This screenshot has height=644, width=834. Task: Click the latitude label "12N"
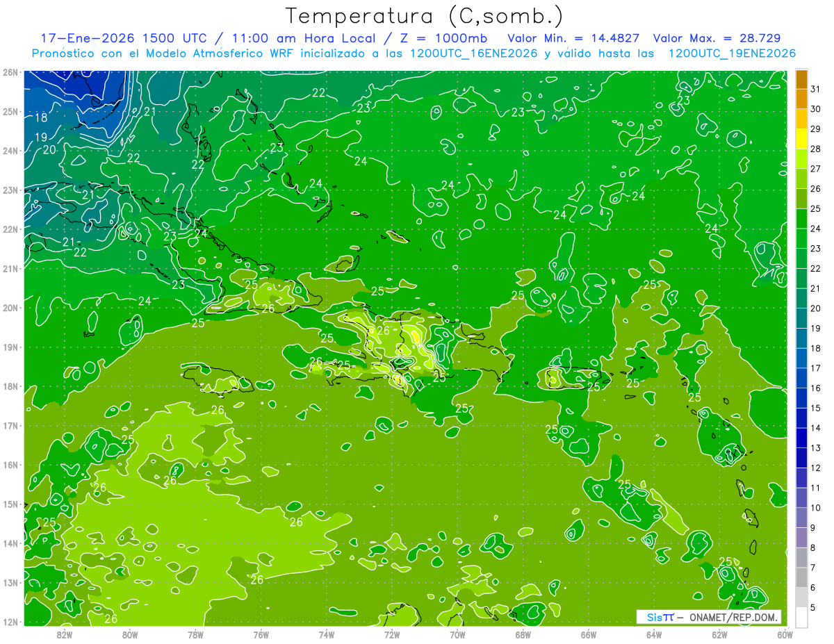coord(10,622)
